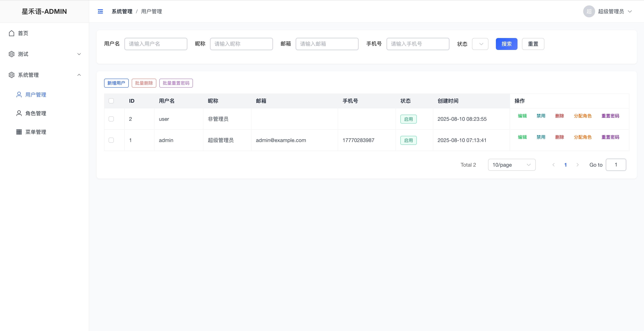Click 禁用 for the user row
644x331 pixels.
pyautogui.click(x=541, y=116)
